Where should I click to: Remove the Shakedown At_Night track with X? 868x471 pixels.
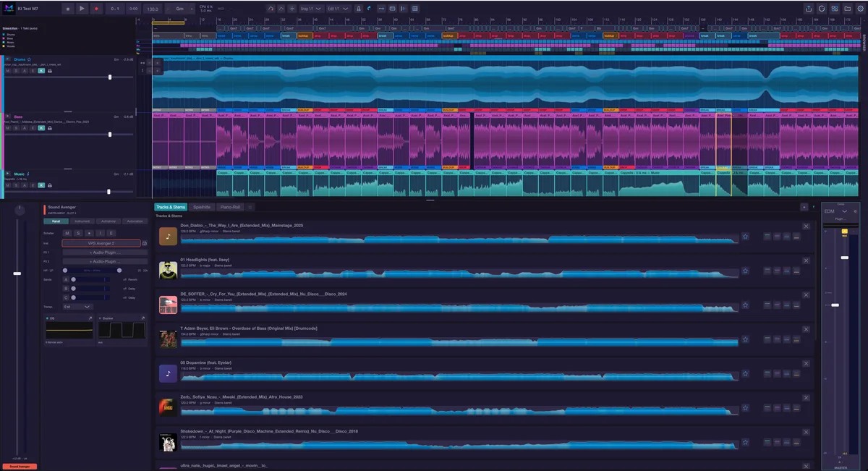(x=807, y=430)
